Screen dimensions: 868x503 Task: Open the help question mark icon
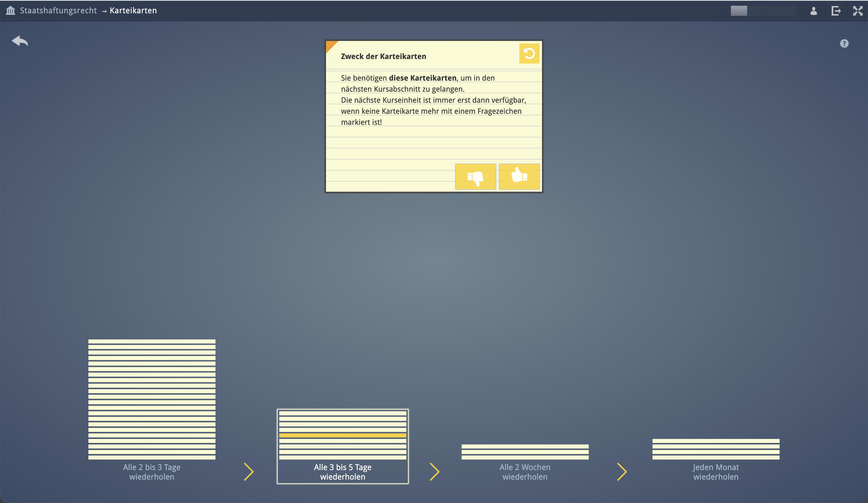(844, 43)
